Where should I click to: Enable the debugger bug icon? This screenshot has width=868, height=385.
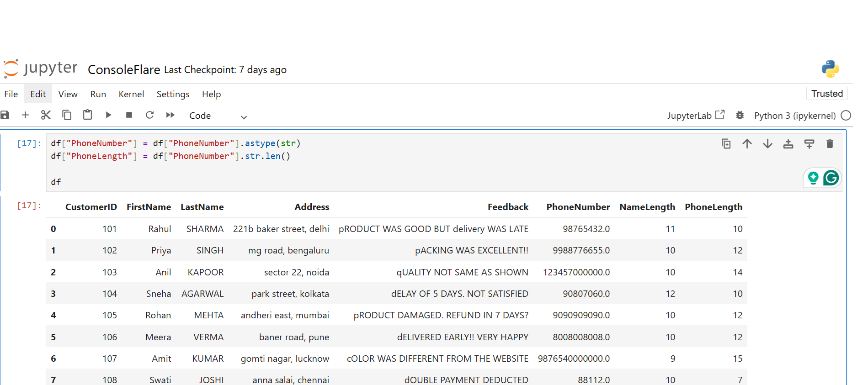point(740,116)
